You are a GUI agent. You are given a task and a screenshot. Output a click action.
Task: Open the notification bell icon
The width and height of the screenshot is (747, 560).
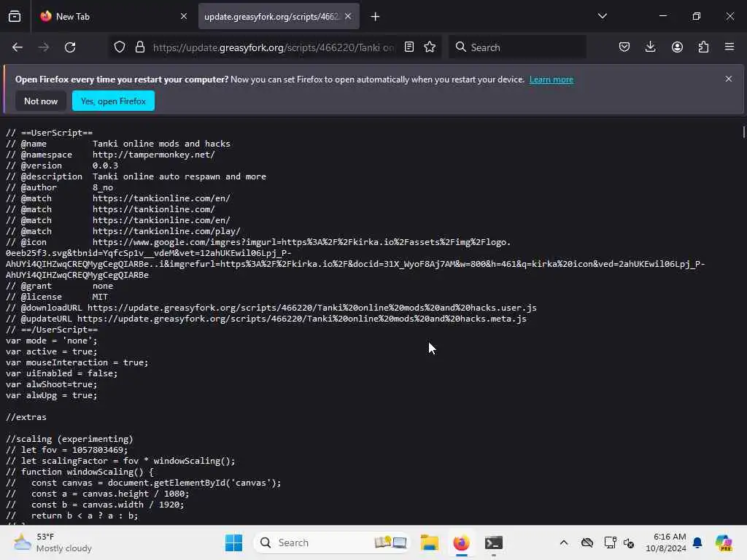tap(697, 542)
